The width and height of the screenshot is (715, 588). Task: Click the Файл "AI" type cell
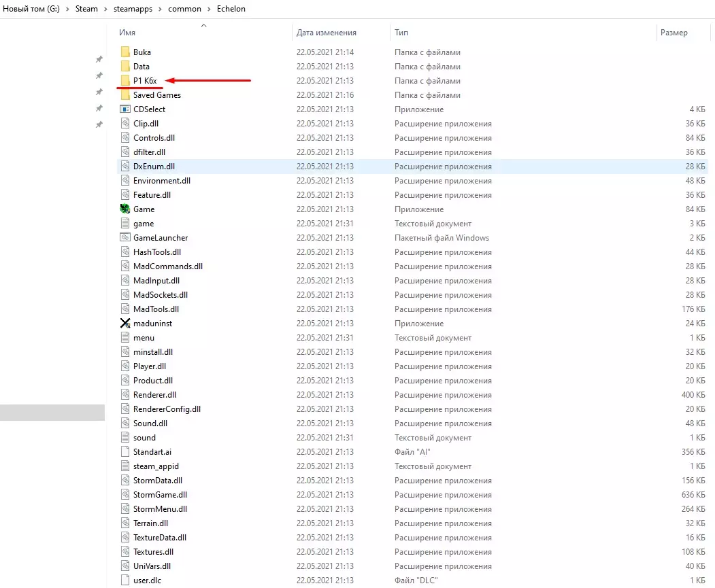(x=412, y=452)
